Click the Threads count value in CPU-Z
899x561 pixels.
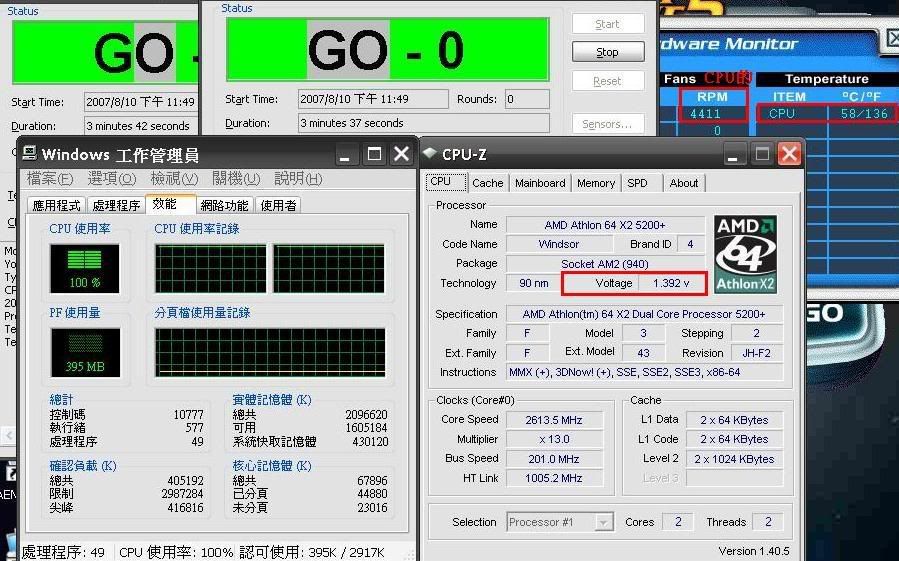(768, 522)
